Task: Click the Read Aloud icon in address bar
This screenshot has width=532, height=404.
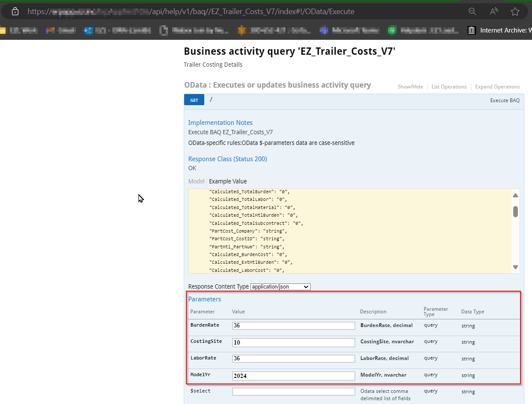Action: point(494,12)
